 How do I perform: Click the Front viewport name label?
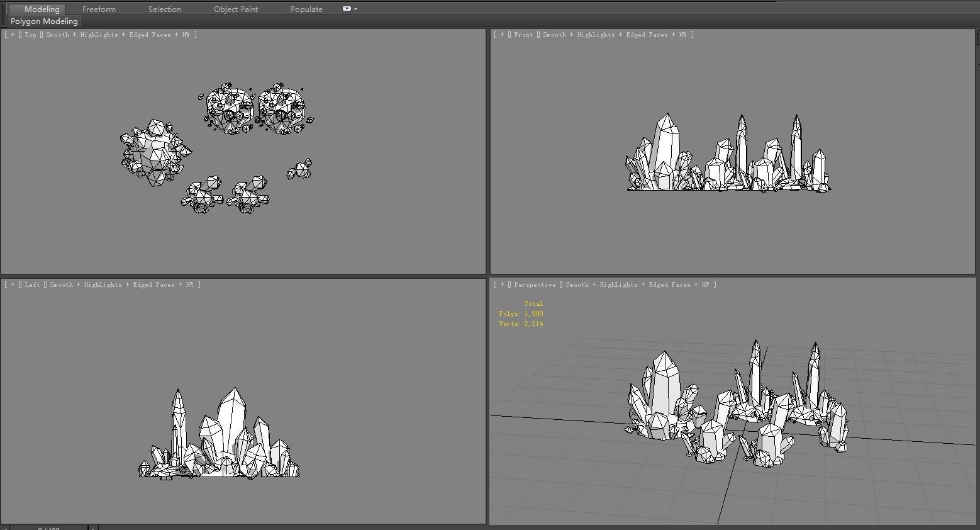pos(523,35)
